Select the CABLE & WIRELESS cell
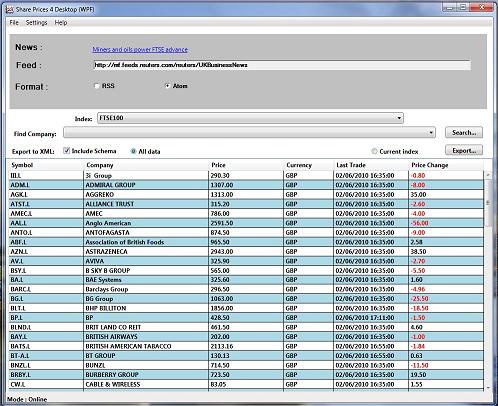The height and width of the screenshot is (406, 498). pos(146,384)
